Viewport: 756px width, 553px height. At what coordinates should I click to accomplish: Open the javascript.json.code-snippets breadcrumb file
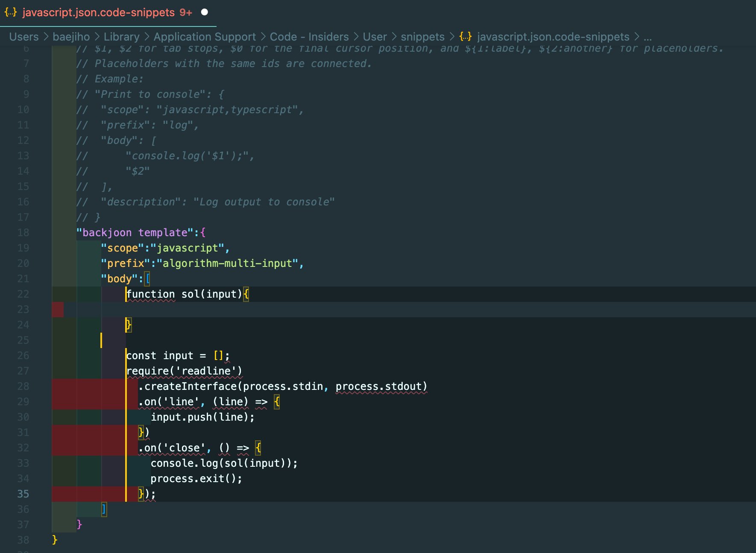click(x=554, y=37)
